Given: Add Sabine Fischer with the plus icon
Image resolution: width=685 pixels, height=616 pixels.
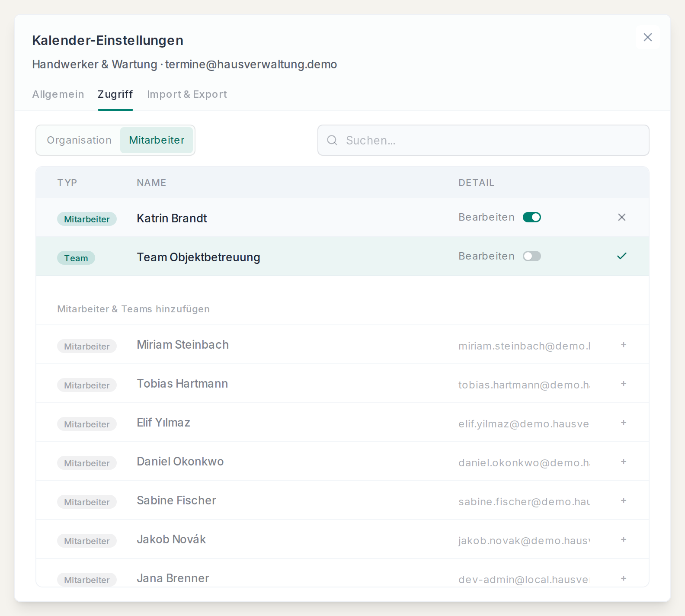Looking at the screenshot, I should [624, 500].
